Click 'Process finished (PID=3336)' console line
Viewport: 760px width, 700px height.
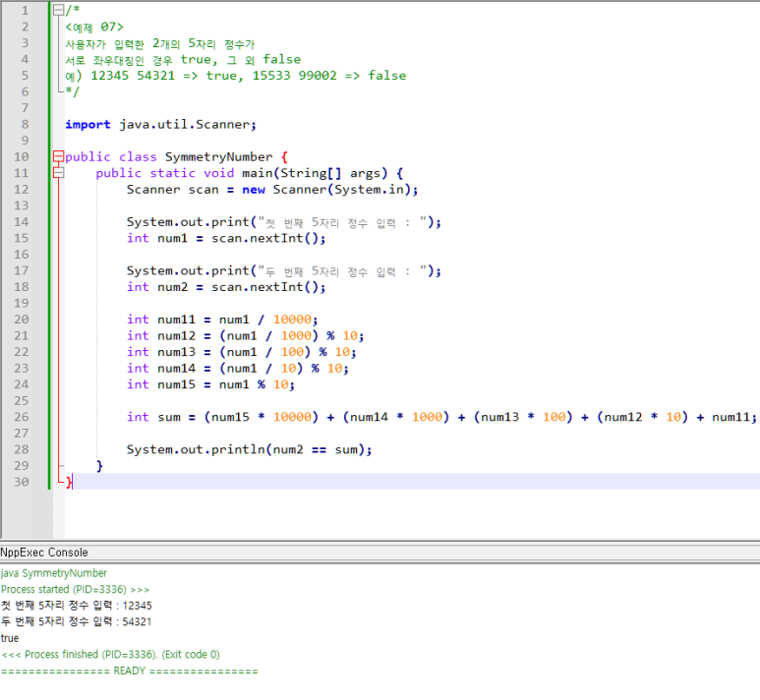tap(110, 655)
